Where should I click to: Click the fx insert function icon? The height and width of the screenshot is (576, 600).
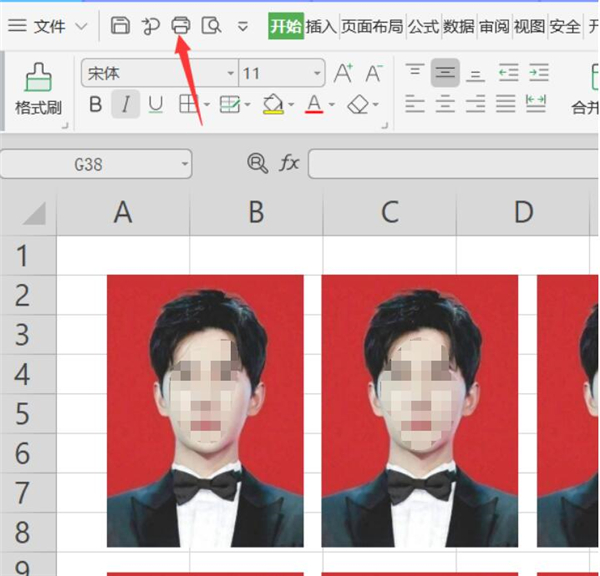[x=289, y=163]
